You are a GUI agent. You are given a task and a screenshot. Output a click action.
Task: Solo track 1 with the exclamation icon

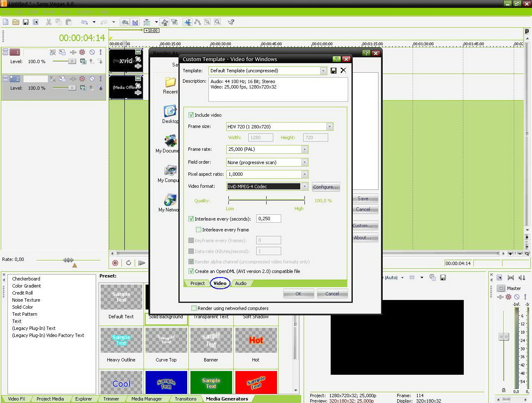click(100, 52)
